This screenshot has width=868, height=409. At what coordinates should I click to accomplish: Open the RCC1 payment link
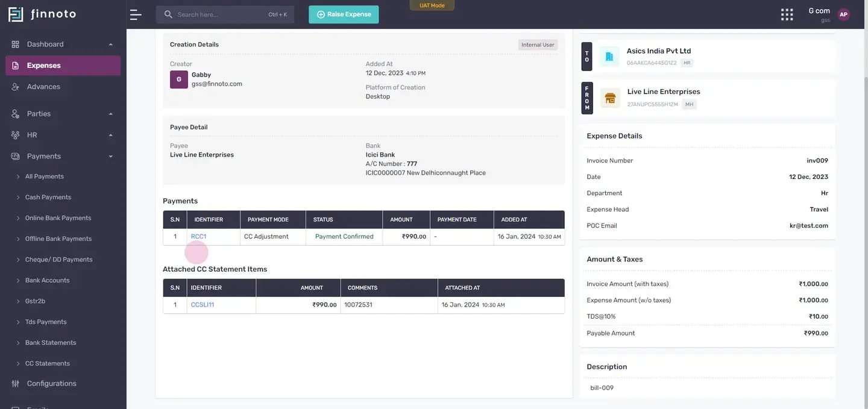click(198, 237)
